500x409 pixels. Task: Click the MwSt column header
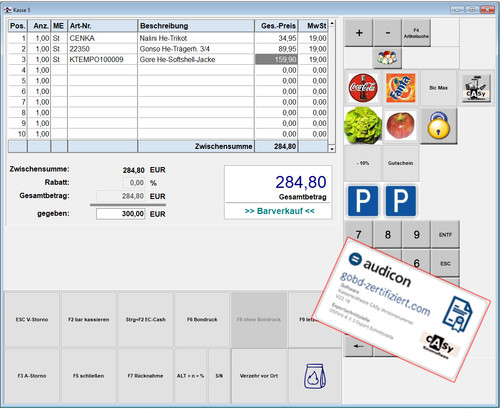(x=313, y=26)
